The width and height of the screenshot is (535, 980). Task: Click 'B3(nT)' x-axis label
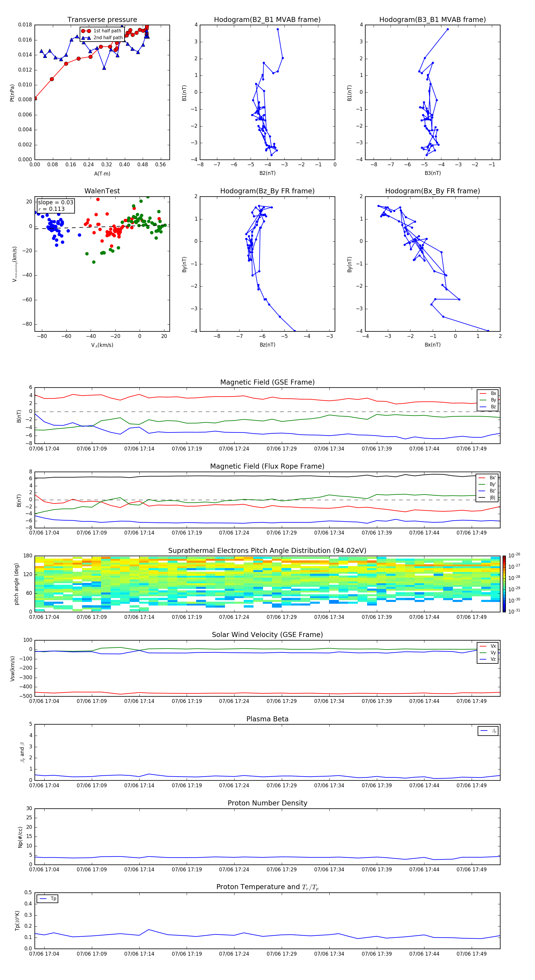click(x=432, y=173)
